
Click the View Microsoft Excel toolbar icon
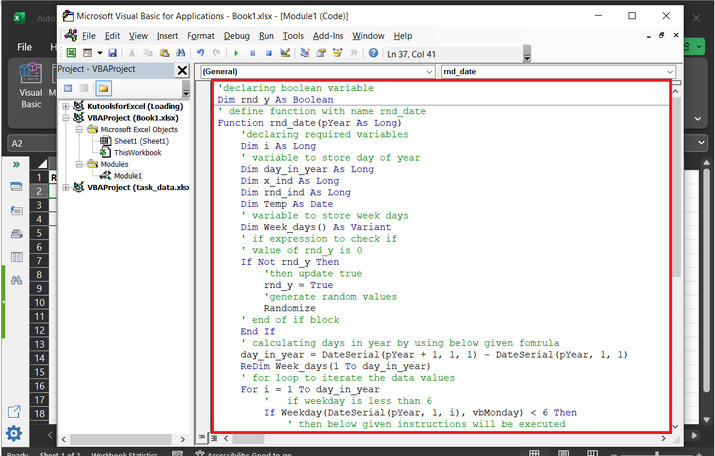click(71, 53)
